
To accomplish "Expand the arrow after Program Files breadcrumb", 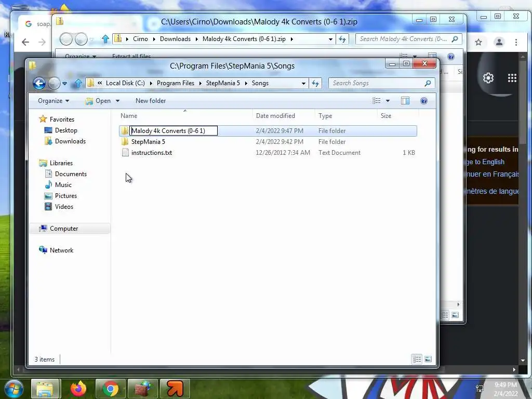I will click(x=200, y=83).
